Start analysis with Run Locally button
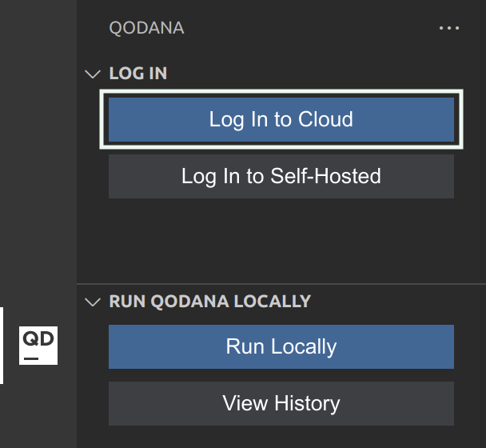Viewport: 486px width, 448px height. (281, 346)
